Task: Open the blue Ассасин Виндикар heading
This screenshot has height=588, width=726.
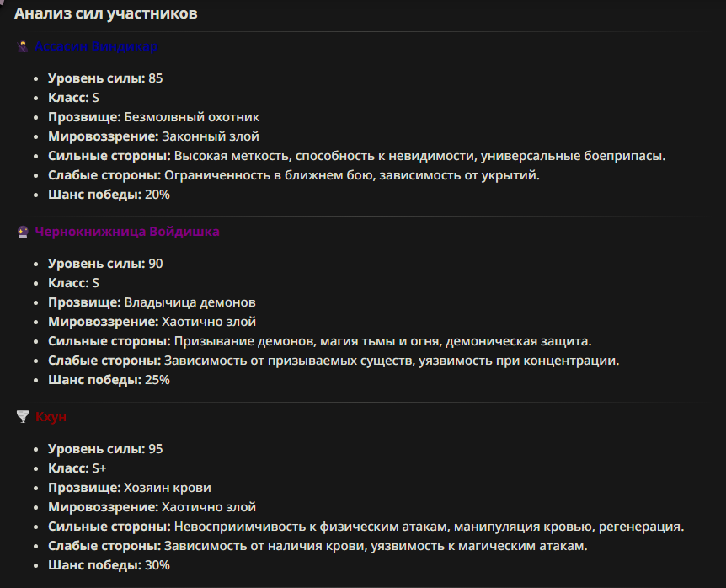Action: 97,46
